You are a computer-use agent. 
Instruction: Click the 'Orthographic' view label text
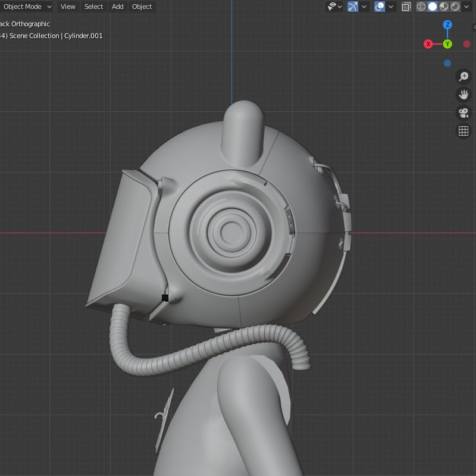pos(30,24)
